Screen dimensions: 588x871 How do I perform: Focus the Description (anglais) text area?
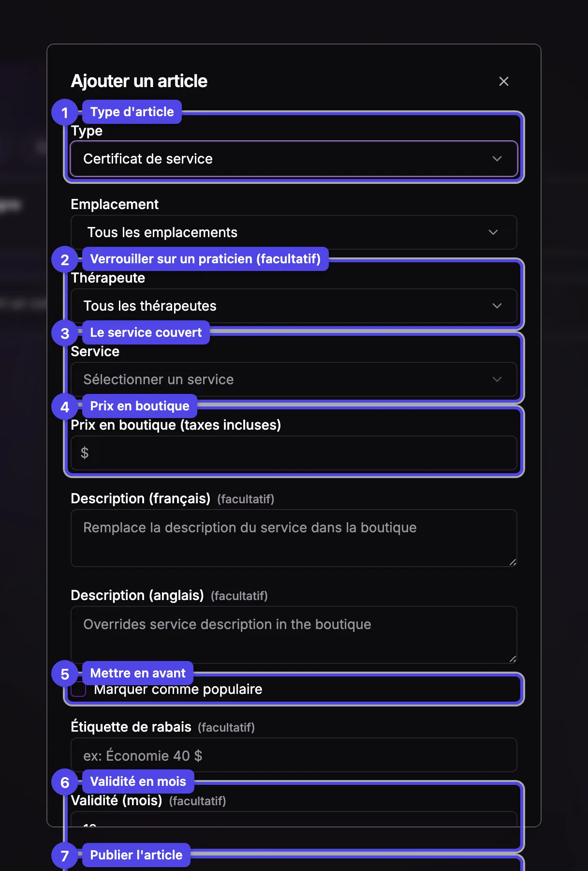click(x=294, y=635)
